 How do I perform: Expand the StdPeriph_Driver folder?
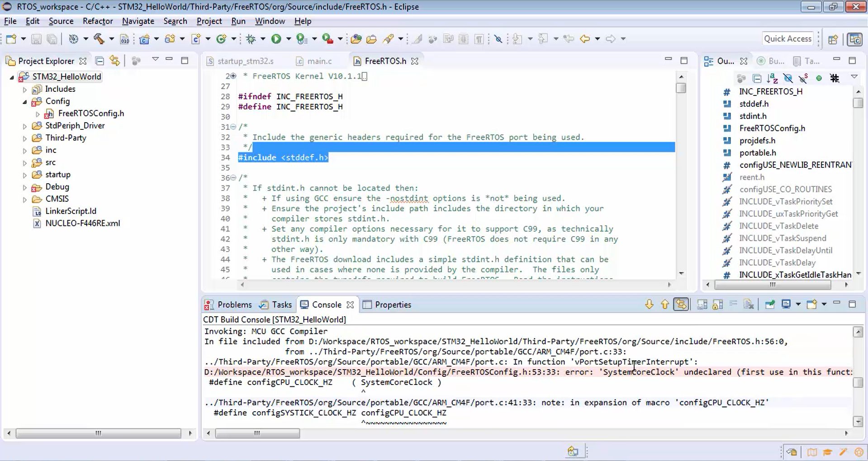[x=25, y=126]
